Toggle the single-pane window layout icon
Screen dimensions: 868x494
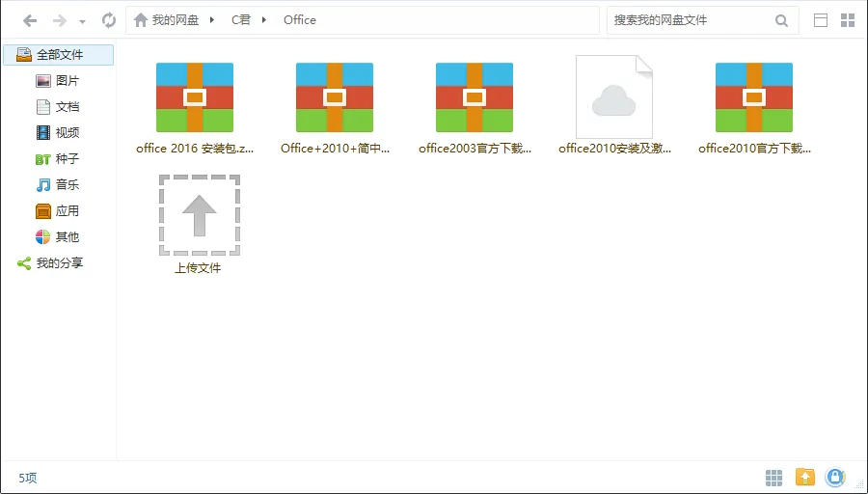point(821,20)
